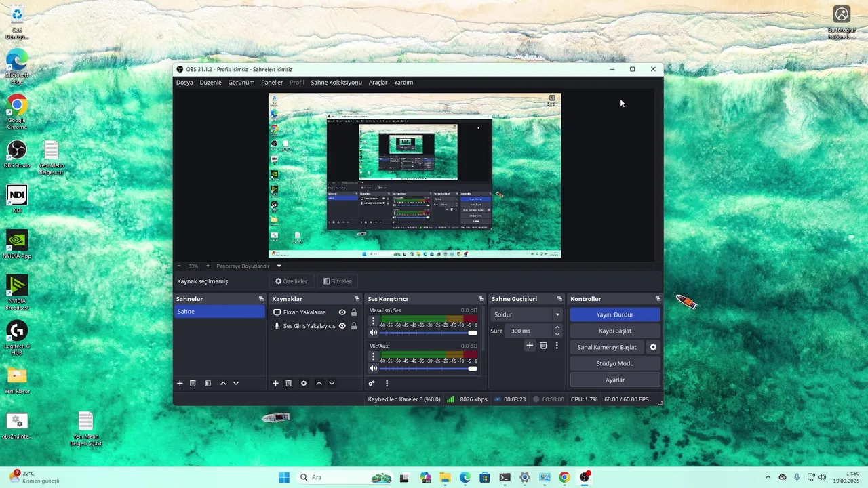868x488 pixels.
Task: Open Mic/Aux three-dot options
Action: click(x=373, y=357)
